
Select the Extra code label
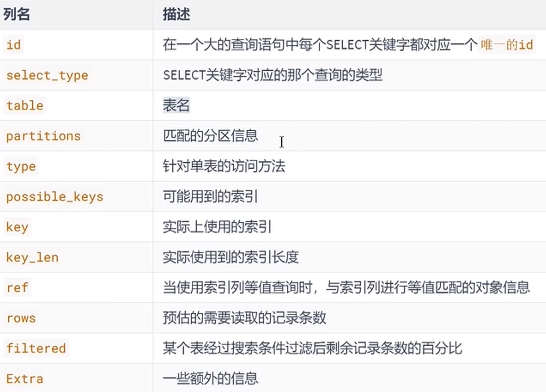point(25,379)
